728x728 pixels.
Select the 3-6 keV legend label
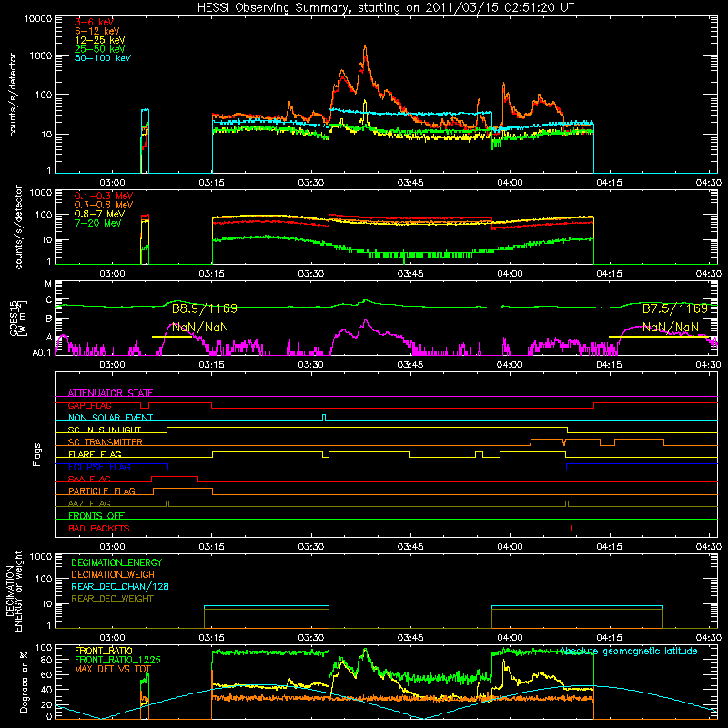tap(94, 22)
